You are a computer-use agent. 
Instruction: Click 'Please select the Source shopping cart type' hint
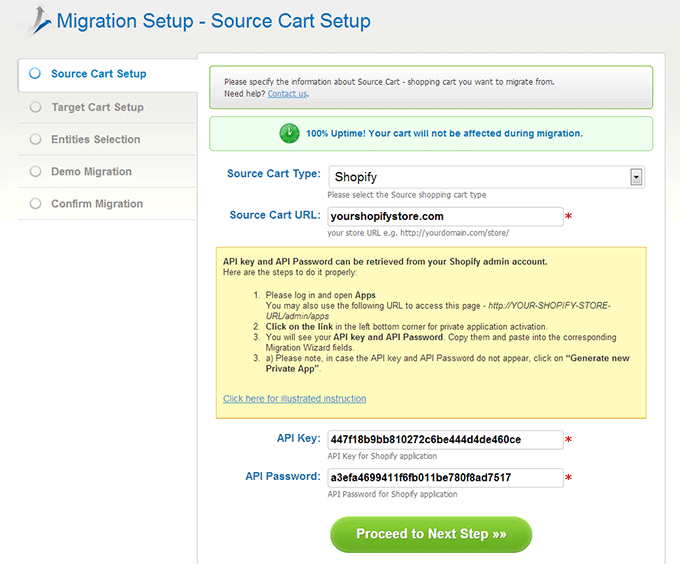pyautogui.click(x=407, y=195)
